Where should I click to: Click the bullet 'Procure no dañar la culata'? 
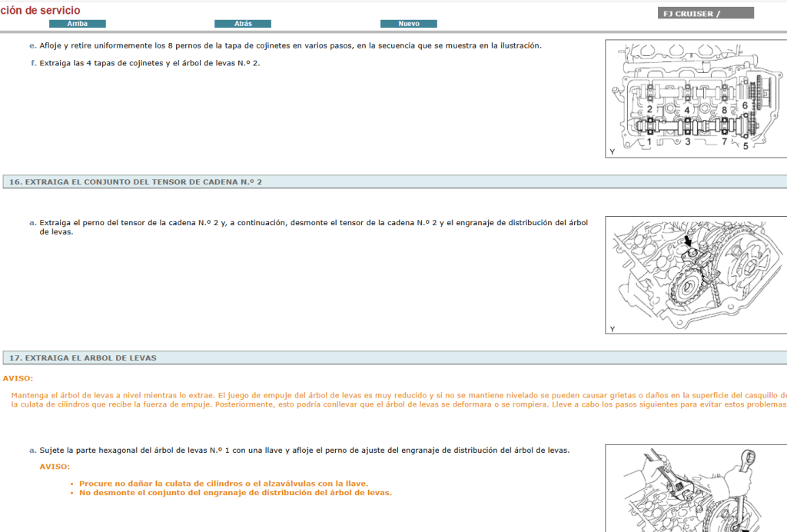[223, 484]
